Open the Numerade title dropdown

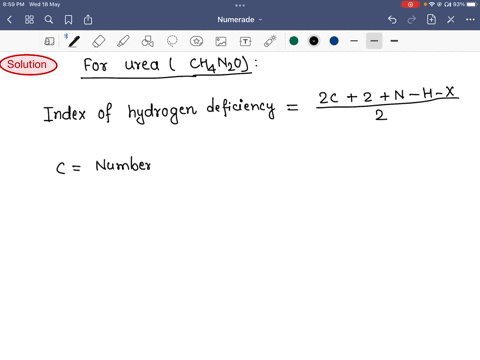coord(240,20)
